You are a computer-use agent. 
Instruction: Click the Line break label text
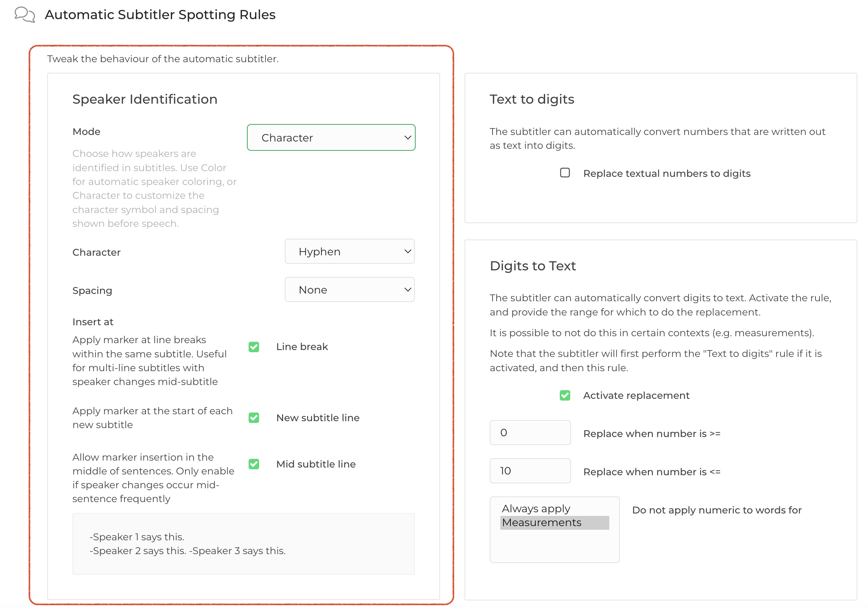[302, 347]
